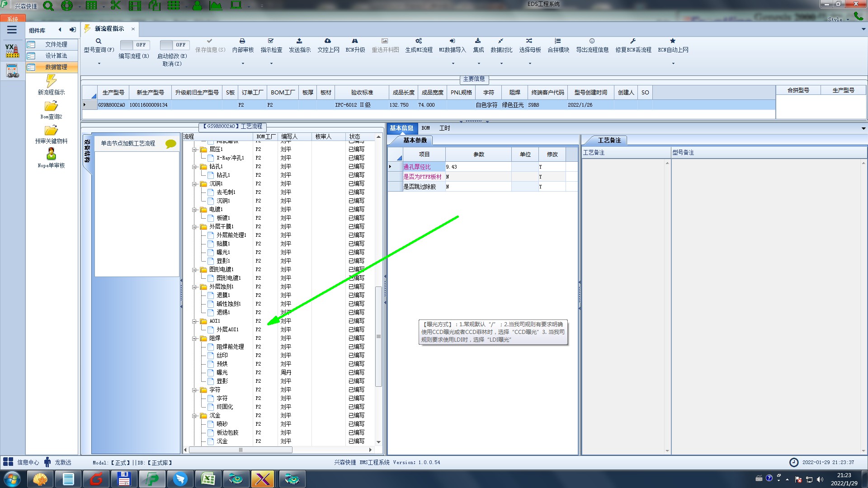868x488 pixels.
Task: Click the 通孔厚径比 parameter value field
Action: pyautogui.click(x=477, y=167)
